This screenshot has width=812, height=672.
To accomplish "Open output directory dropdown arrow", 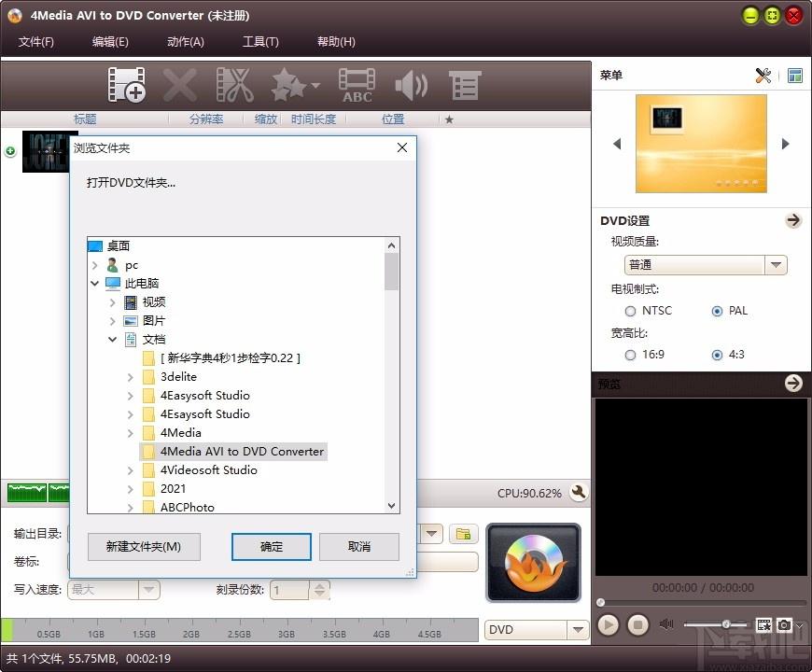I will point(431,533).
